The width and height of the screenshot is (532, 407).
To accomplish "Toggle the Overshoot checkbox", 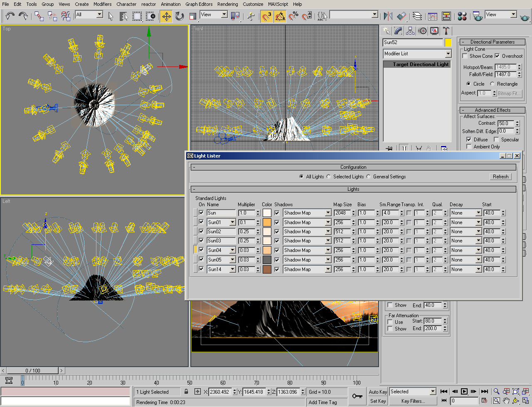I will (x=497, y=56).
